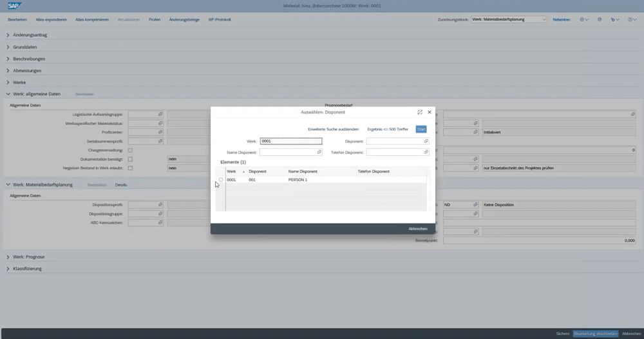Click the Sichern button
The width and height of the screenshot is (644, 339).
pos(563,334)
